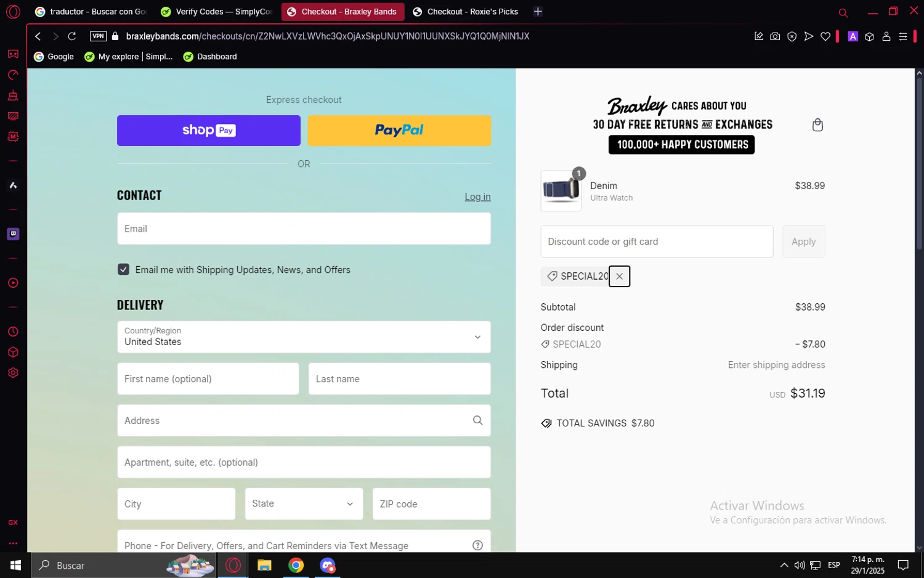The image size is (924, 578).
Task: Click the ZIP code field
Action: coord(431,504)
